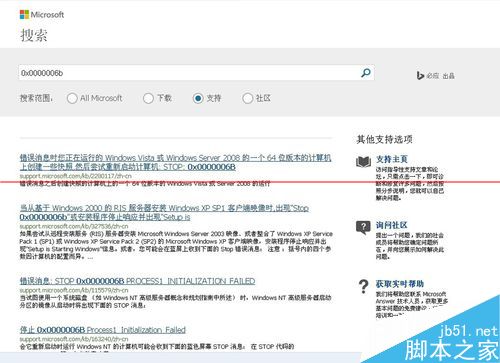
Task: Open the Windows 2000 RIS server result link
Action: pyautogui.click(x=164, y=212)
